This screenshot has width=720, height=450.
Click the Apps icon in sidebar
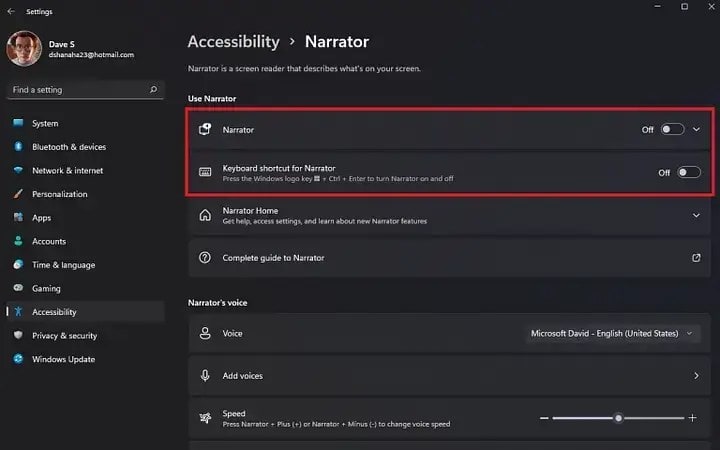(x=18, y=217)
